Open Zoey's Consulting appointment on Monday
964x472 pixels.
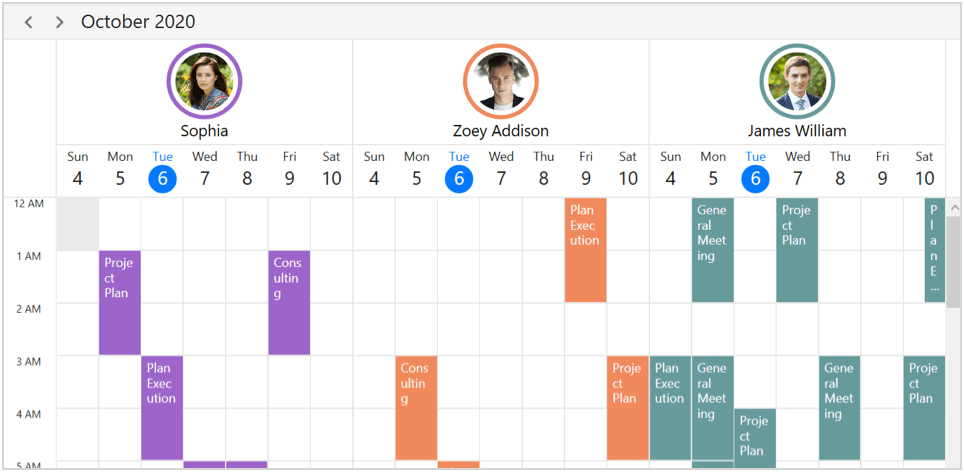(416, 407)
